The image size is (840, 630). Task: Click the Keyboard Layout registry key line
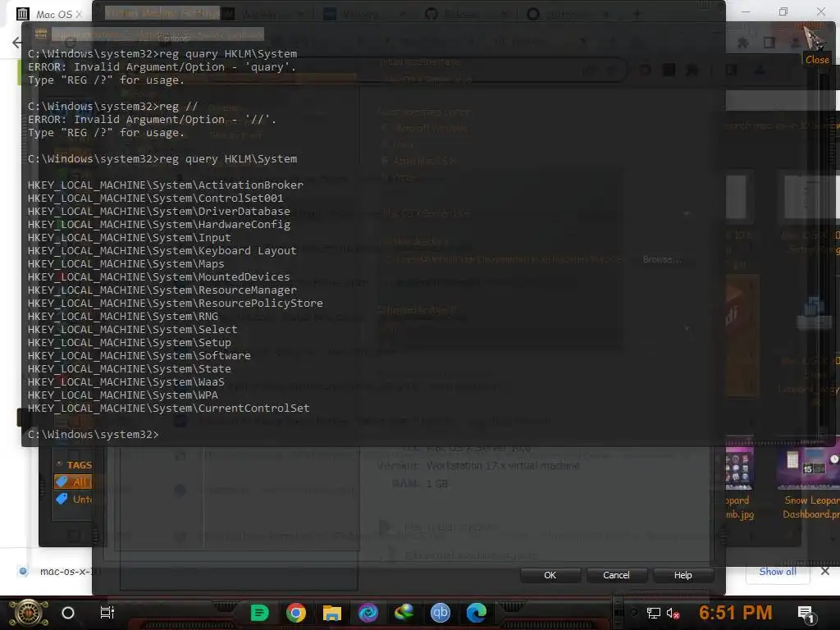[162, 251]
